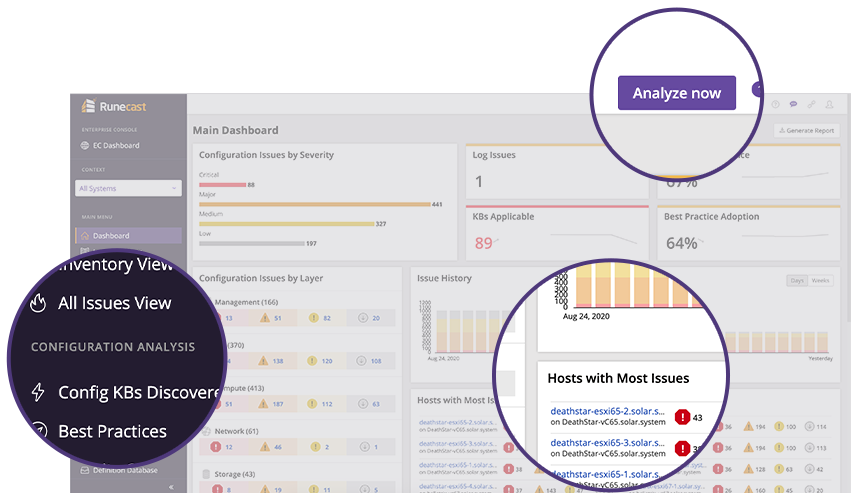
Task: Click the flame icon beside All Issues View
Action: (38, 303)
